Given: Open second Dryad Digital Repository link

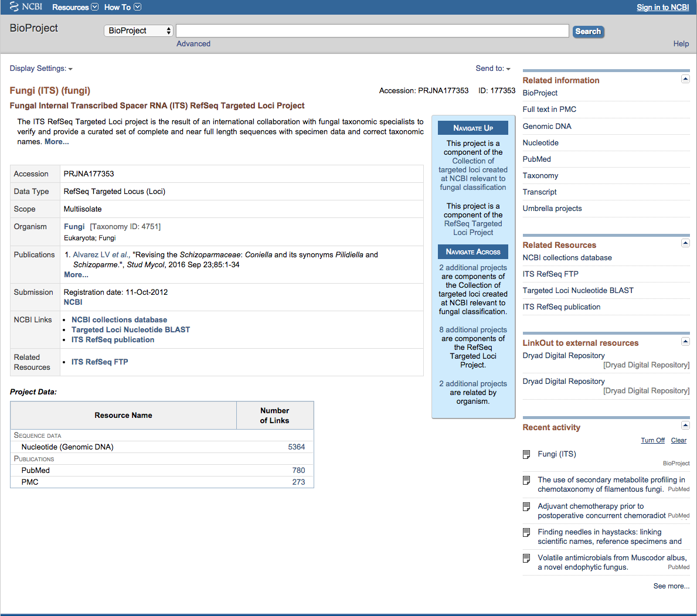Looking at the screenshot, I should click(x=564, y=382).
